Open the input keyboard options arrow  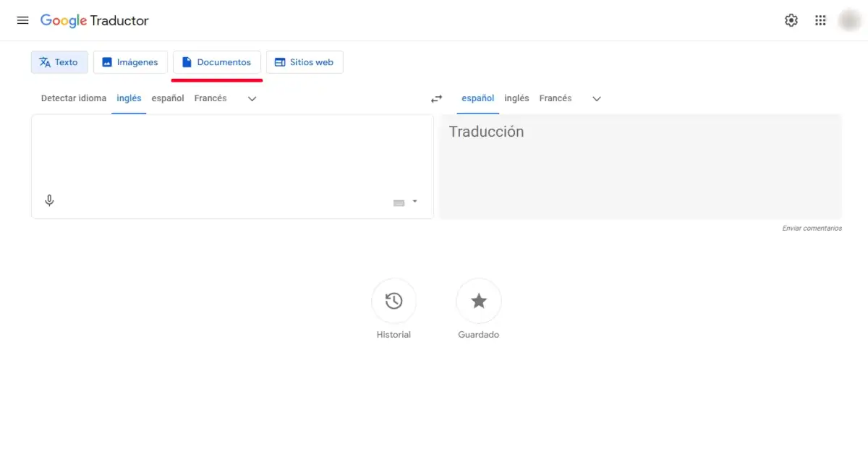414,202
